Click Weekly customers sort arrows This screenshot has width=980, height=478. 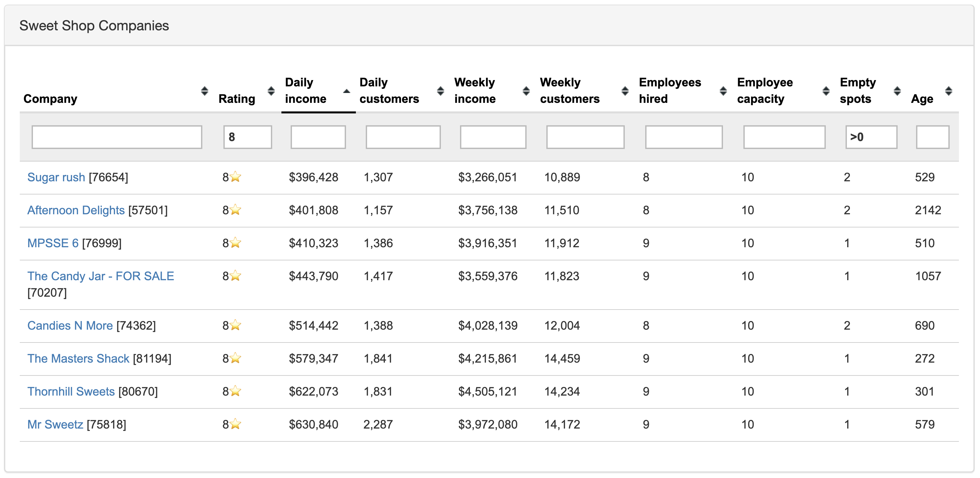click(625, 91)
